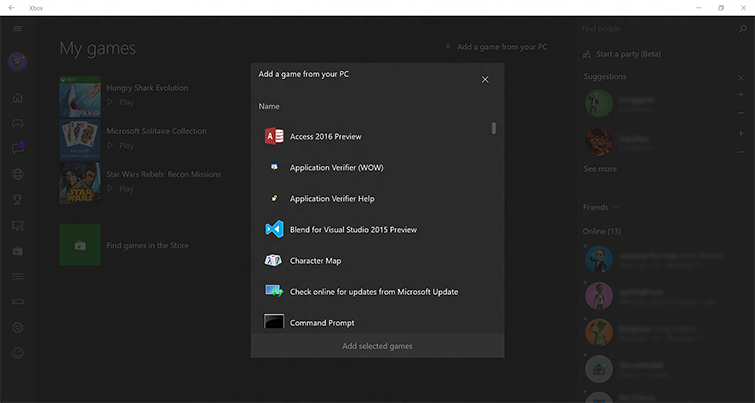Open first suggested friend's green avatar
The height and width of the screenshot is (403, 755).
pyautogui.click(x=599, y=103)
